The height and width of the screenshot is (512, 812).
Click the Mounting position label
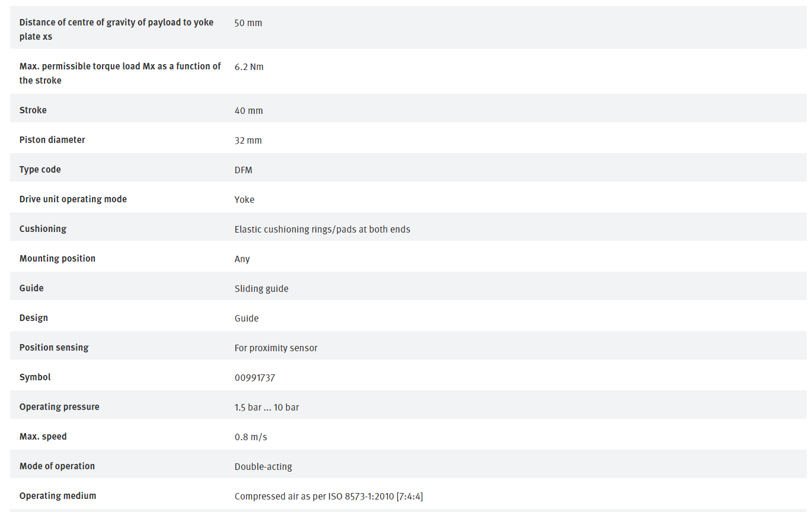(57, 259)
